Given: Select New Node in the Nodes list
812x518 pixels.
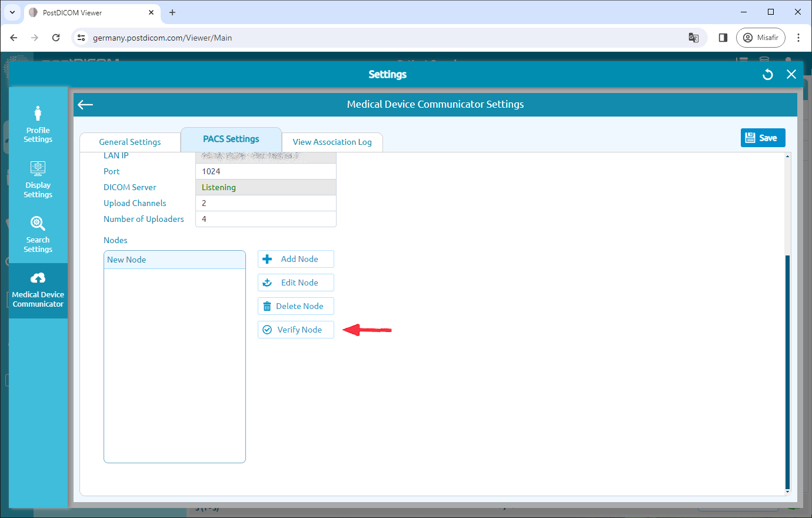Looking at the screenshot, I should tap(174, 259).
